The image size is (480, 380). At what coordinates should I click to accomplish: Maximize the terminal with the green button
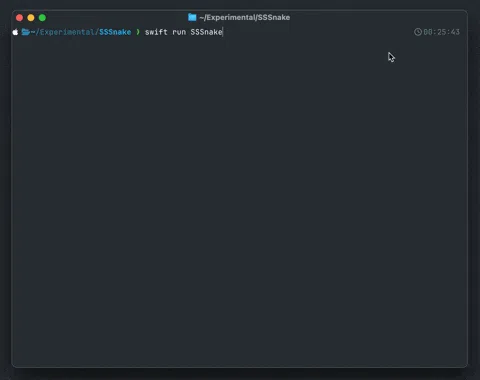click(42, 18)
